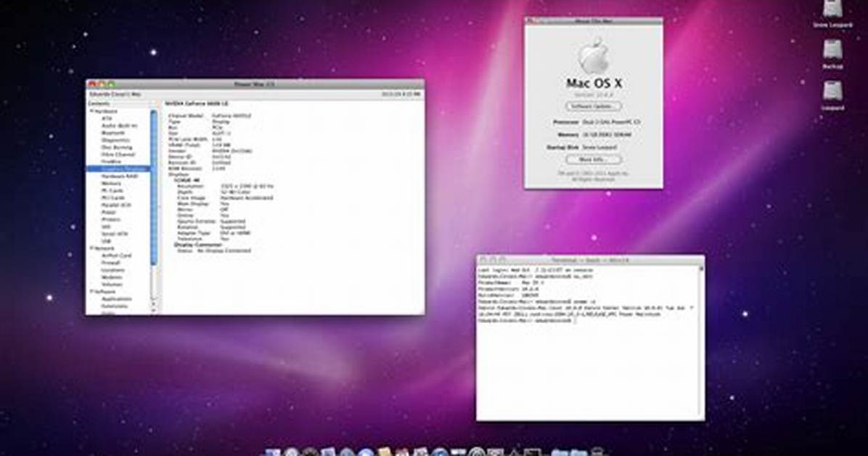The height and width of the screenshot is (456, 868).
Task: Select Bluetooth in System Profiler sidebar
Action: pos(113,133)
